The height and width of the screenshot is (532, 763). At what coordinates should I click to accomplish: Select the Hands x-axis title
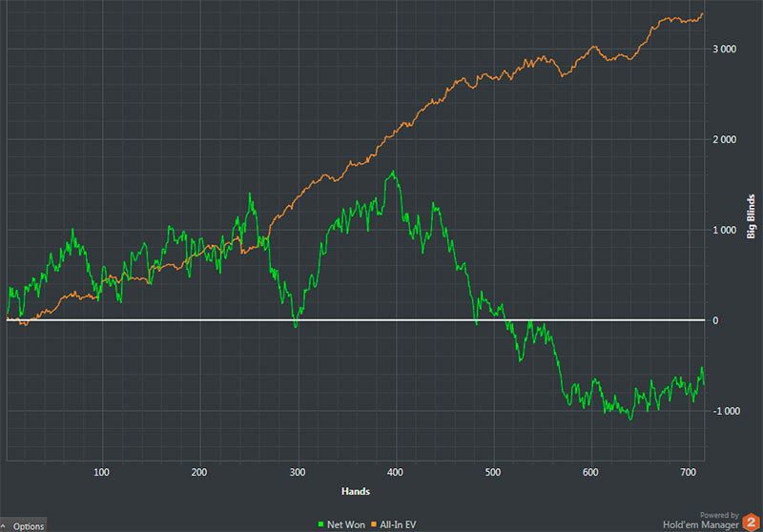point(355,491)
